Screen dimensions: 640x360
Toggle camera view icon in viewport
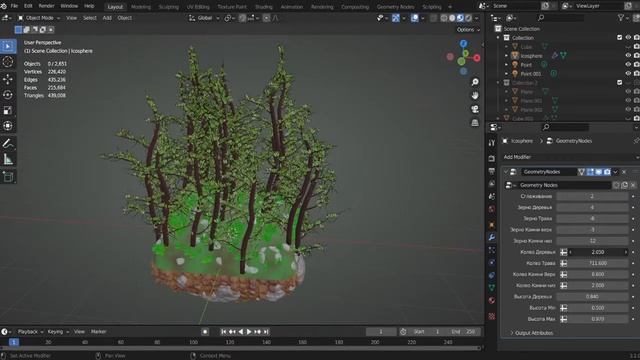(x=475, y=109)
